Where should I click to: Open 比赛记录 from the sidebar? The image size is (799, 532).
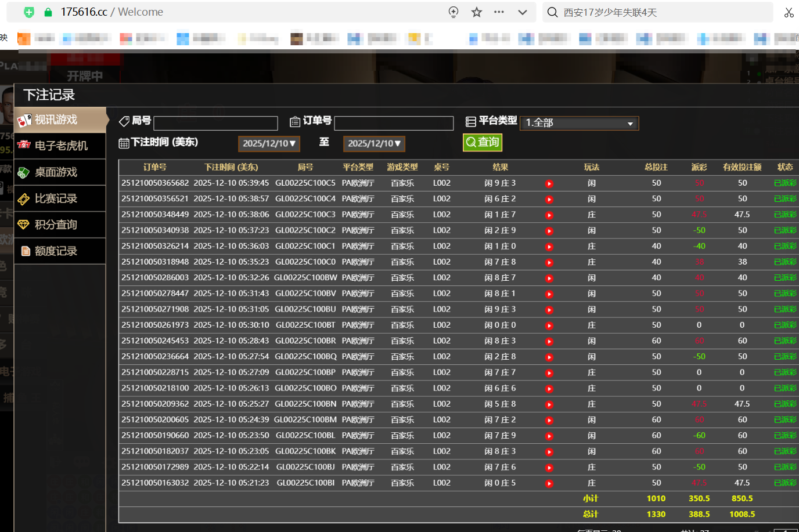pyautogui.click(x=60, y=198)
